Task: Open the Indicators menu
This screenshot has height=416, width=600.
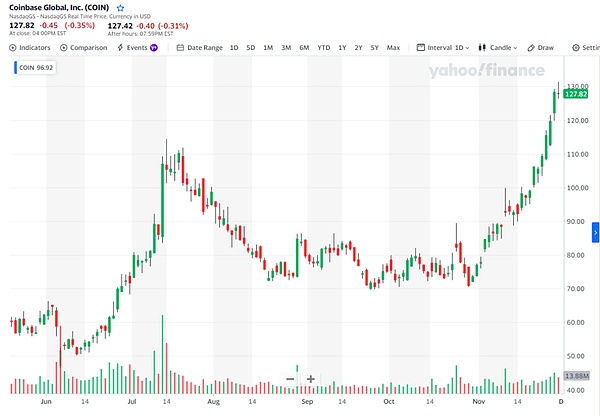Action: [x=30, y=47]
